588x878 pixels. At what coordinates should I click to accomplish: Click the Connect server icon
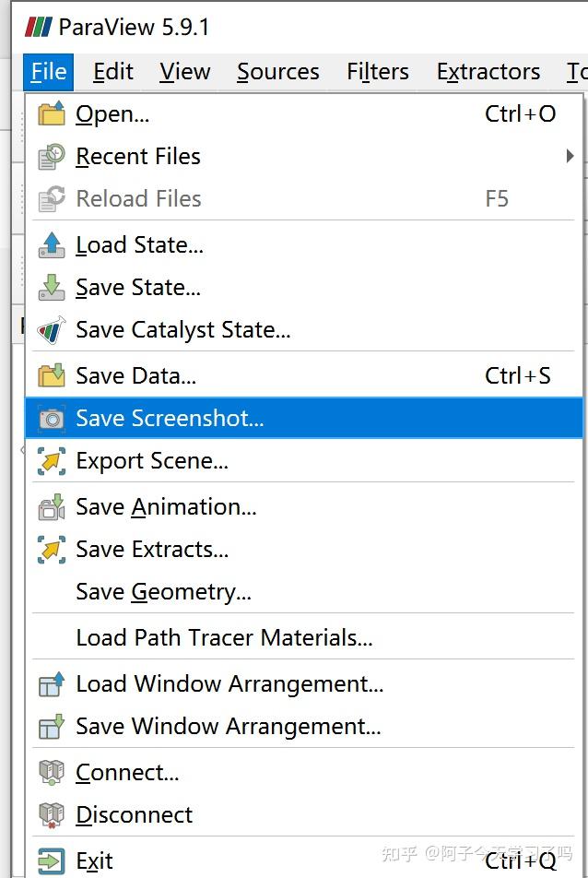[x=52, y=773]
